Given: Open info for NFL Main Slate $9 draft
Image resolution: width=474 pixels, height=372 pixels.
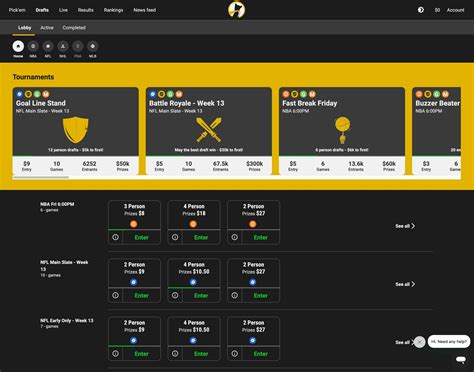Looking at the screenshot, I should (x=115, y=295).
